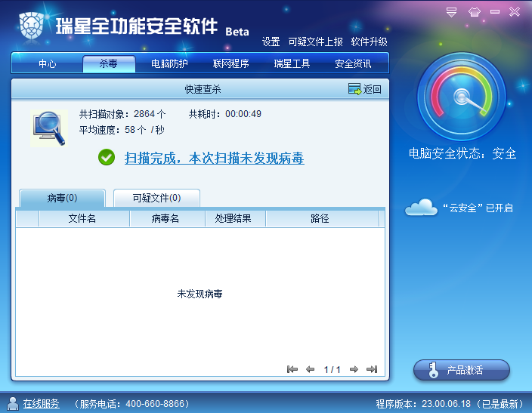
Task: Click the 产品激活 activation button
Action: pos(462,370)
